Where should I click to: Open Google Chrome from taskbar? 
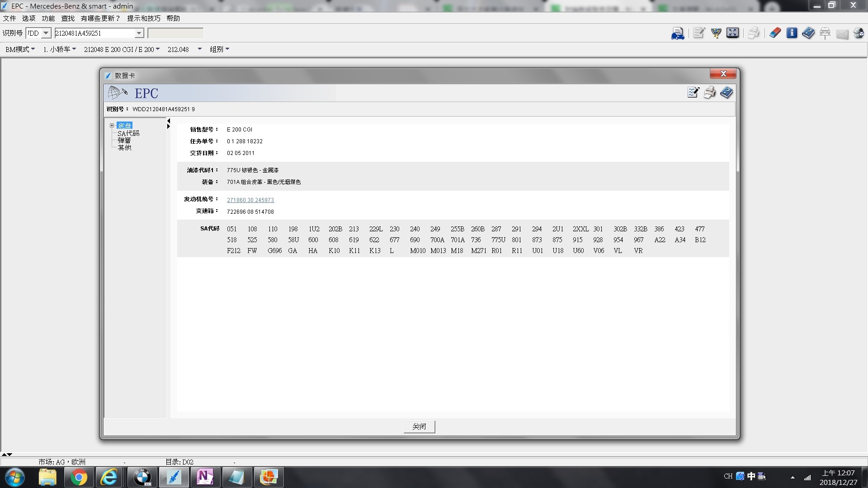pyautogui.click(x=79, y=477)
